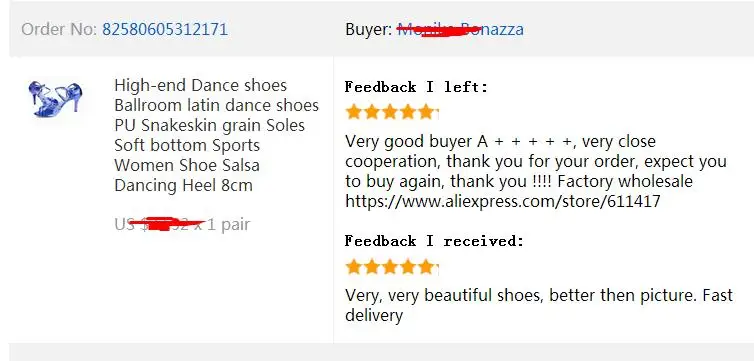
Task: Click the Feedback I left heading
Action: point(416,87)
